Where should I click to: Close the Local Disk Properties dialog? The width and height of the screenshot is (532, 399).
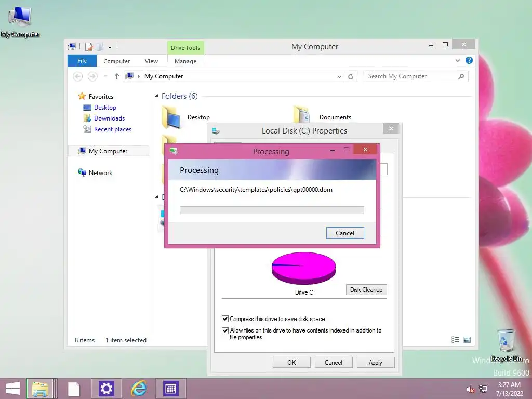click(391, 128)
